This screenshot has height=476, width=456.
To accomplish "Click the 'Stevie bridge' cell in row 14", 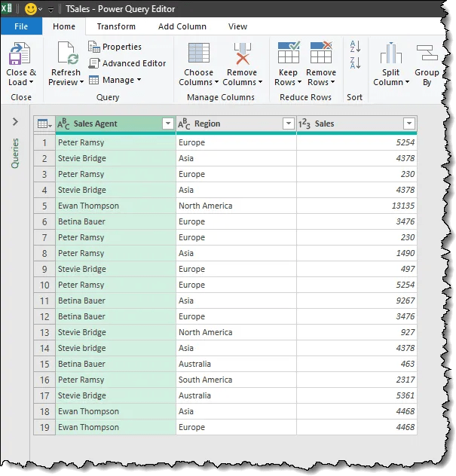I will (116, 348).
